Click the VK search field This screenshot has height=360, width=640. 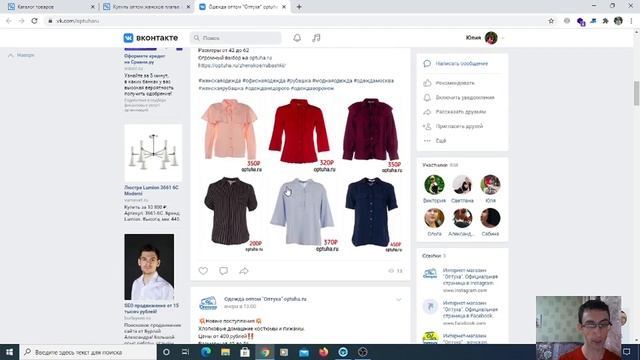(236, 38)
